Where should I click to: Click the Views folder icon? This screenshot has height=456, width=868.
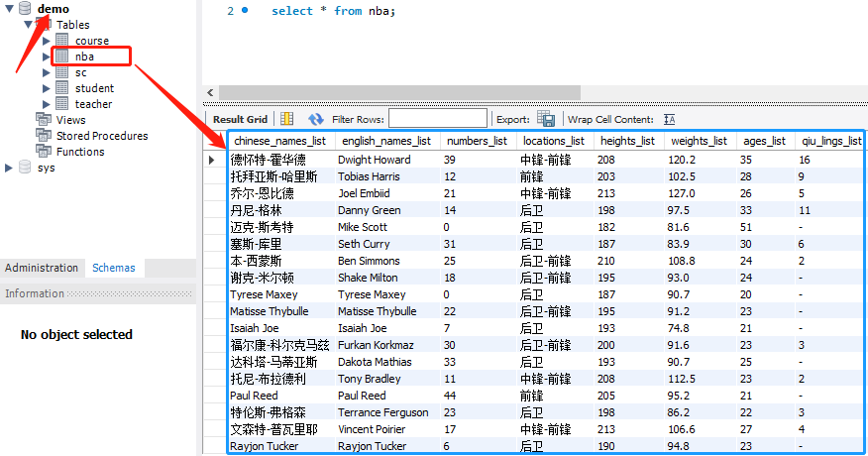coord(44,120)
